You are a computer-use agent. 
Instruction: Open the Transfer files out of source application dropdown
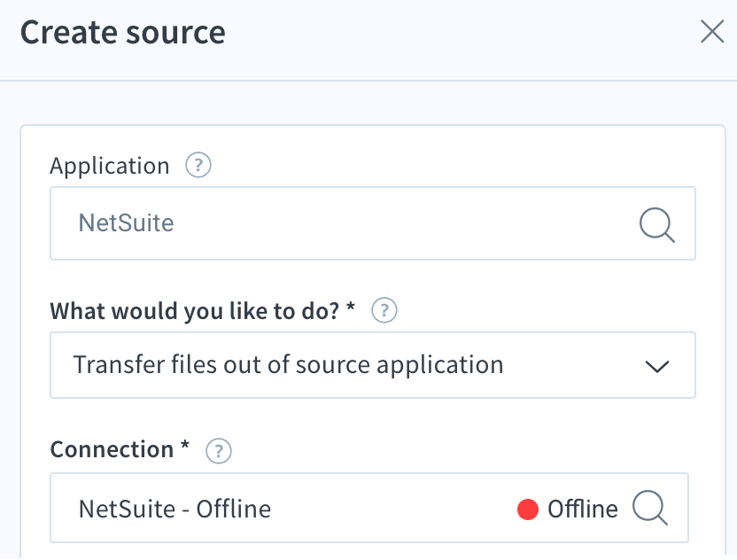click(x=373, y=365)
